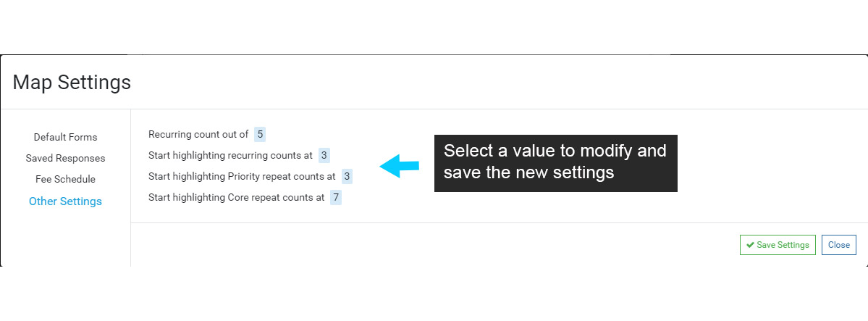Click empty footer area left of Save Settings
The image size is (868, 321).
[434, 245]
